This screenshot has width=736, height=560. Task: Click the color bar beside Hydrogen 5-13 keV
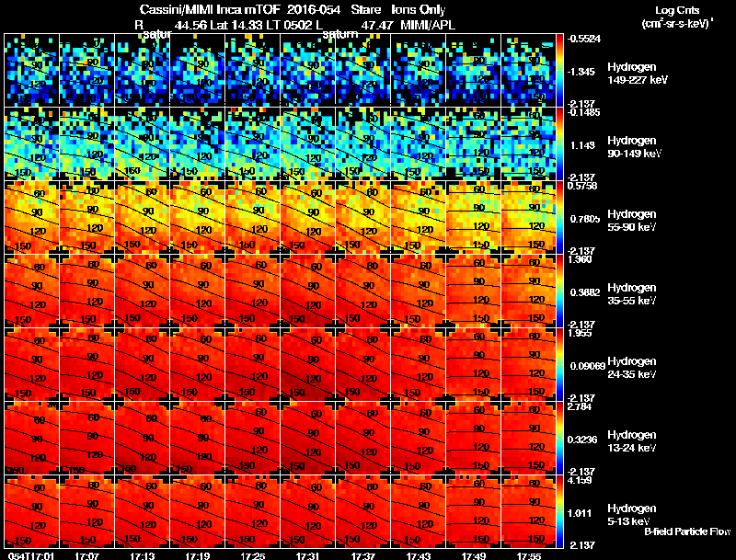coord(560,511)
